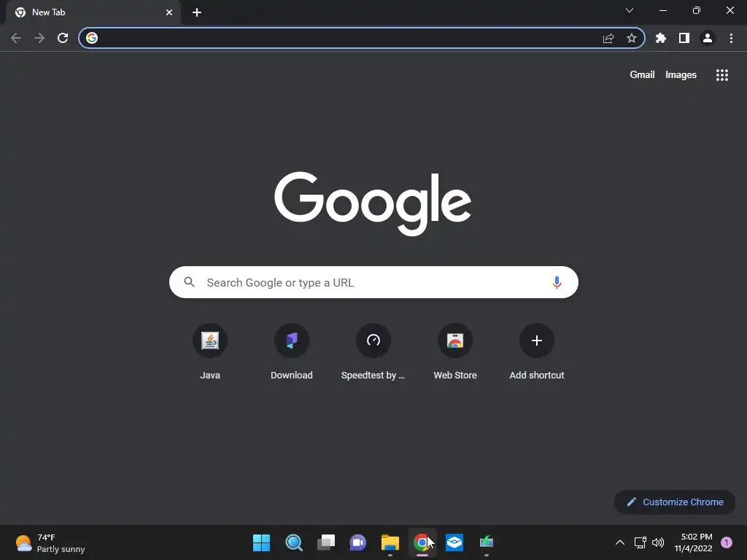Go back using the back arrow
Viewport: 747px width, 560px height.
16,38
